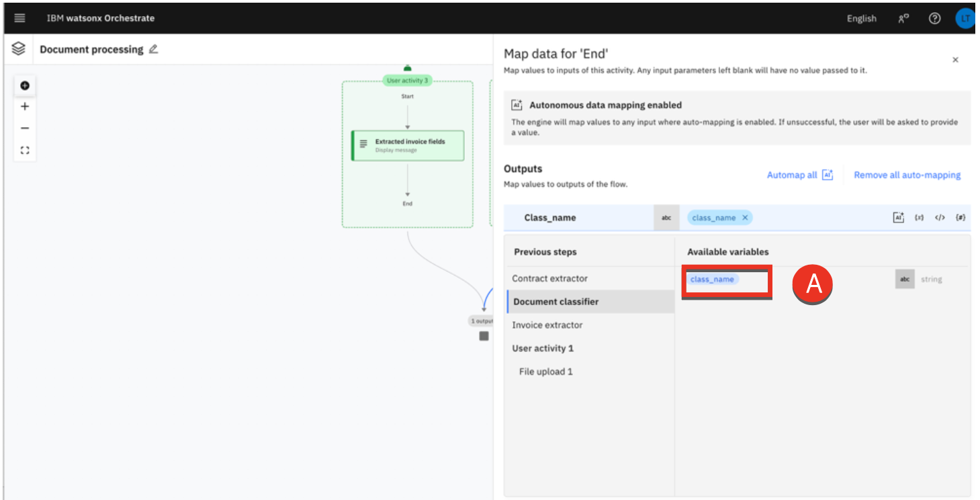The image size is (980, 500).
Task: Select Contract extractor in Previous steps
Action: [x=549, y=278]
